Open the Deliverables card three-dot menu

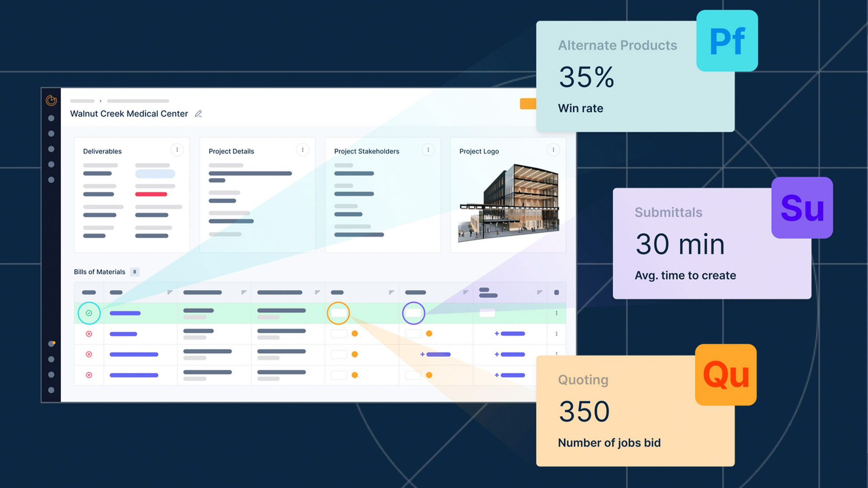tap(177, 150)
